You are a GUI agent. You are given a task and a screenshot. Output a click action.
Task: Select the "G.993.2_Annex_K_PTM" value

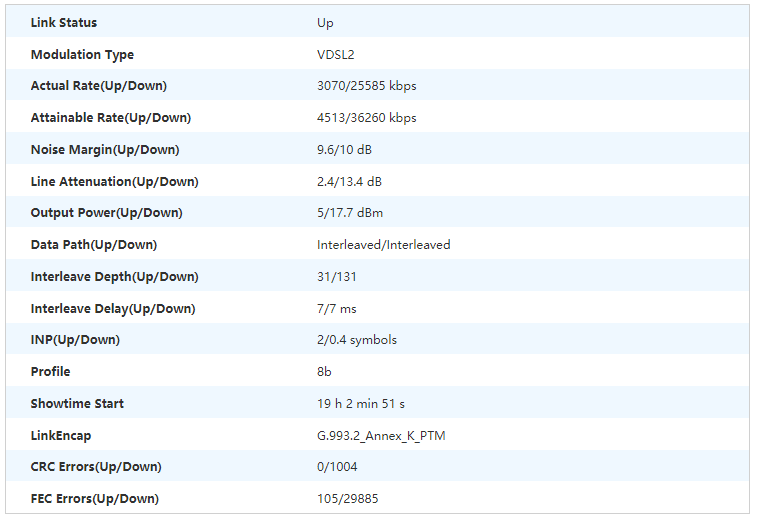click(x=381, y=436)
